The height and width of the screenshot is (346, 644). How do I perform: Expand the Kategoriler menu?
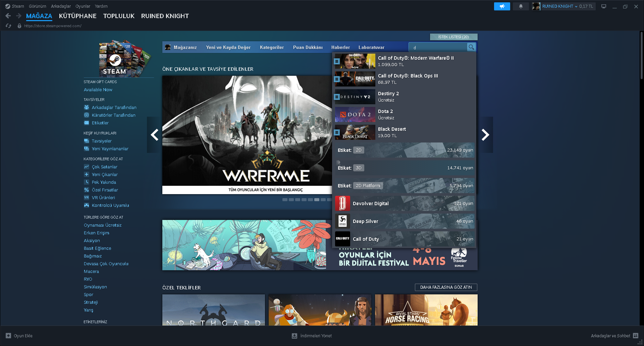point(272,47)
